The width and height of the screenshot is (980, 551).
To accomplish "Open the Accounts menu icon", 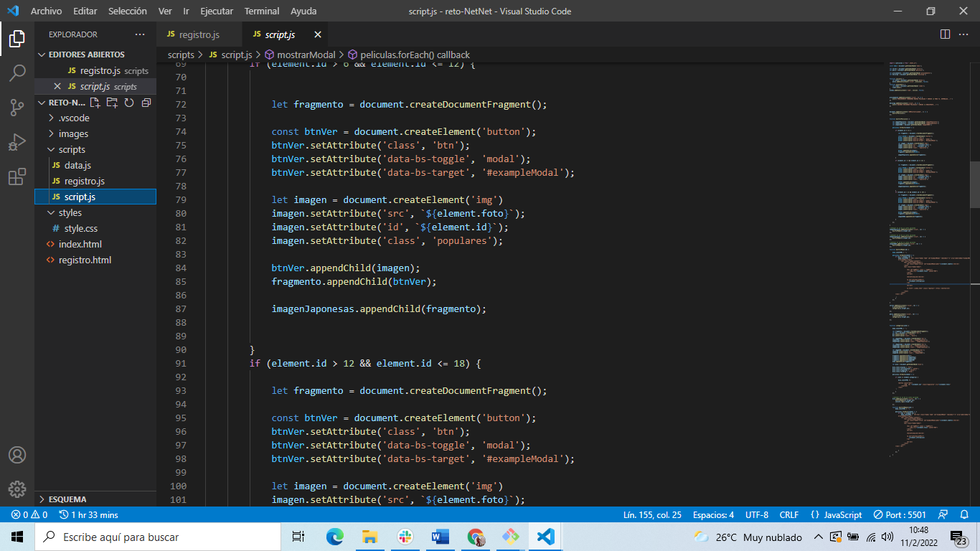I will (x=17, y=455).
